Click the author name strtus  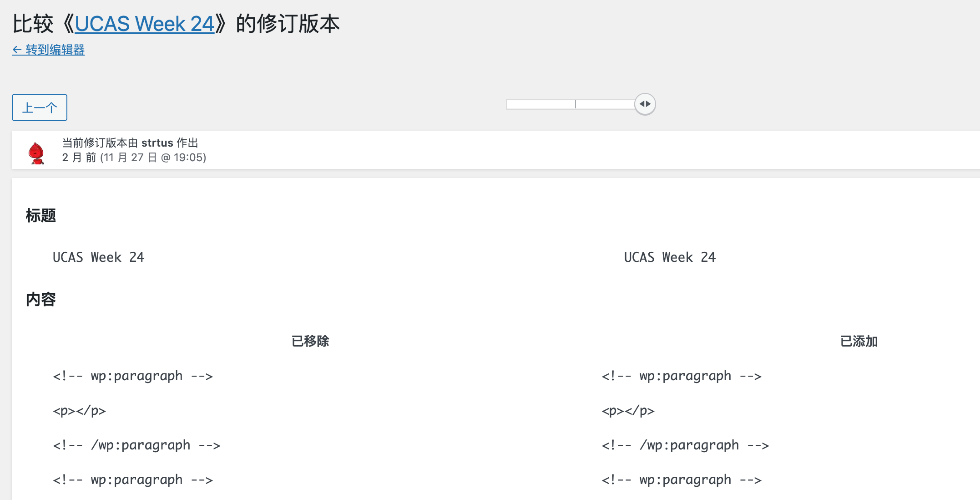[x=157, y=143]
